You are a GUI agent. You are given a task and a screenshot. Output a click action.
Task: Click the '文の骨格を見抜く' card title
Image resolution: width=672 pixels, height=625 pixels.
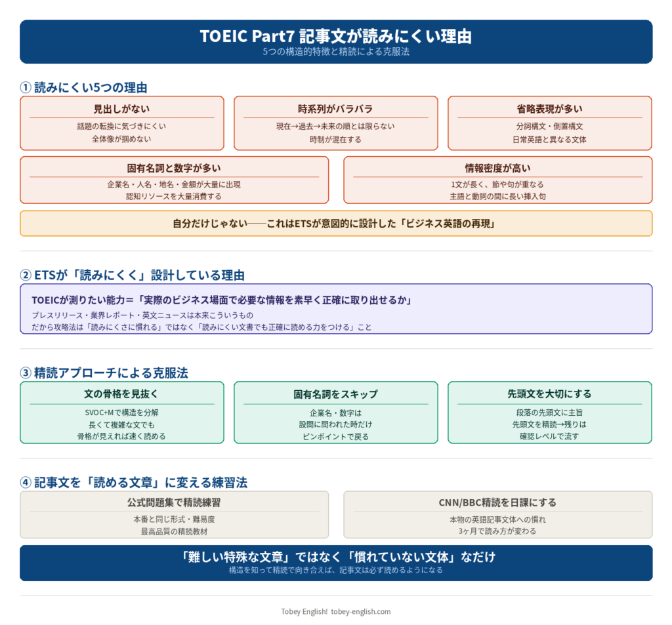[121, 393]
